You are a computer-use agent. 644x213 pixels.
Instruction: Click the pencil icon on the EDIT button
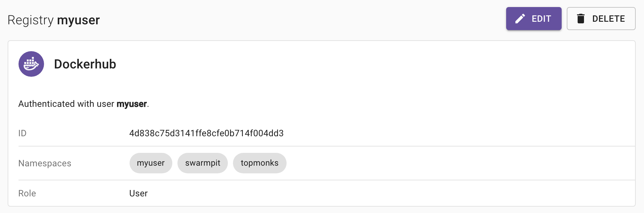pos(520,19)
